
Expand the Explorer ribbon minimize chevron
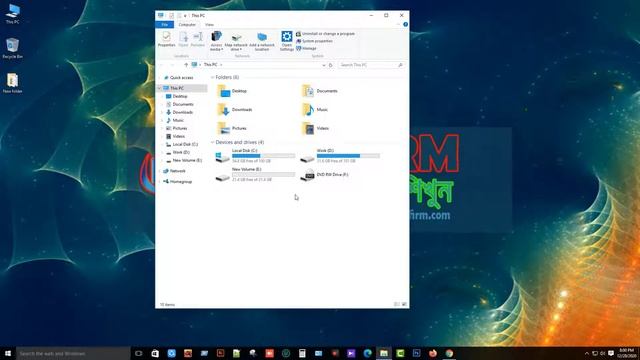[398, 24]
